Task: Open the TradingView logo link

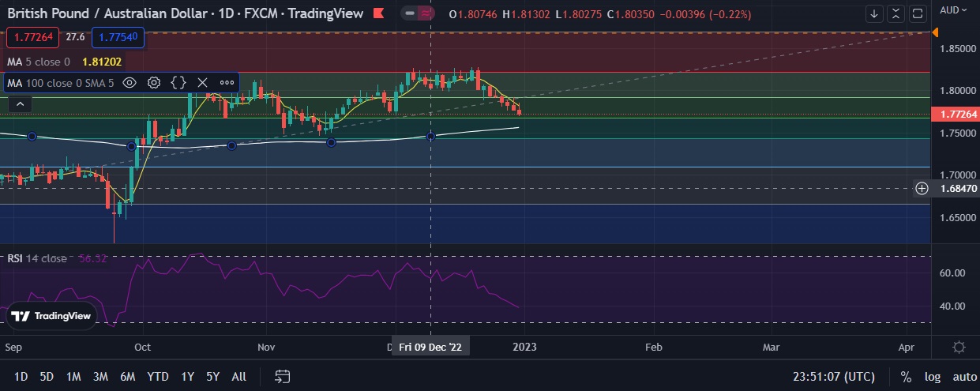Action: click(x=53, y=316)
